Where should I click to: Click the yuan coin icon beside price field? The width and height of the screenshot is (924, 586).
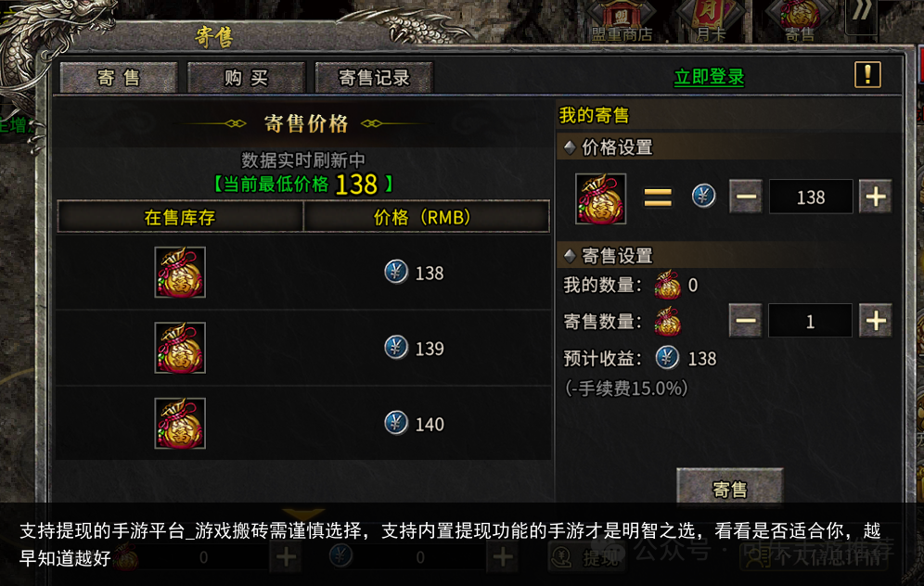[x=703, y=197]
